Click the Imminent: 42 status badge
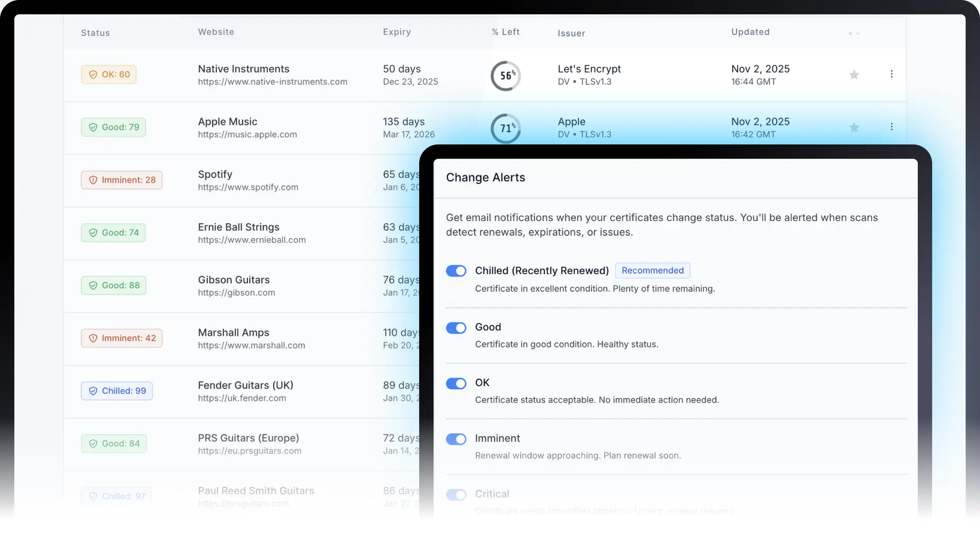The width and height of the screenshot is (980, 551). (121, 338)
